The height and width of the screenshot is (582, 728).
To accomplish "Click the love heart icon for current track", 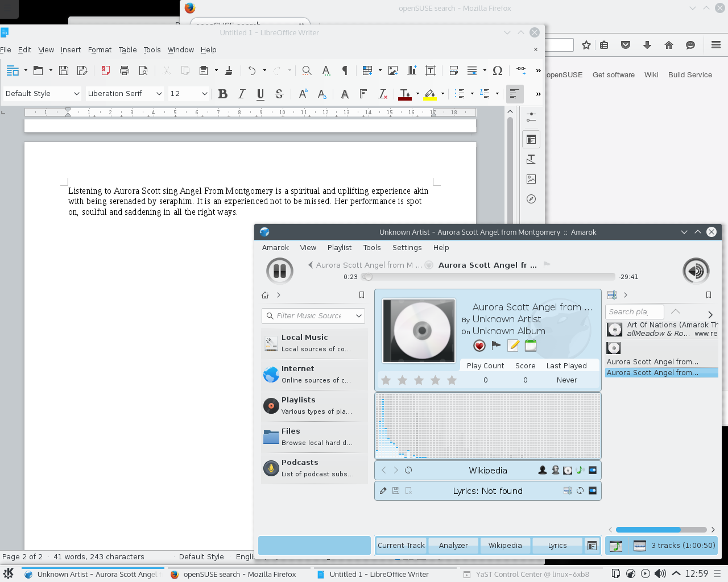I will (479, 346).
